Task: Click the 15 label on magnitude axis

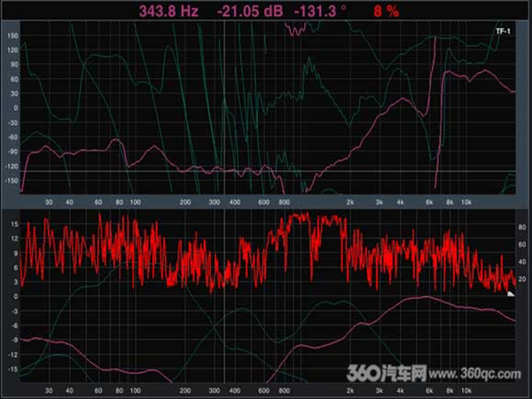Action: pyautogui.click(x=13, y=225)
